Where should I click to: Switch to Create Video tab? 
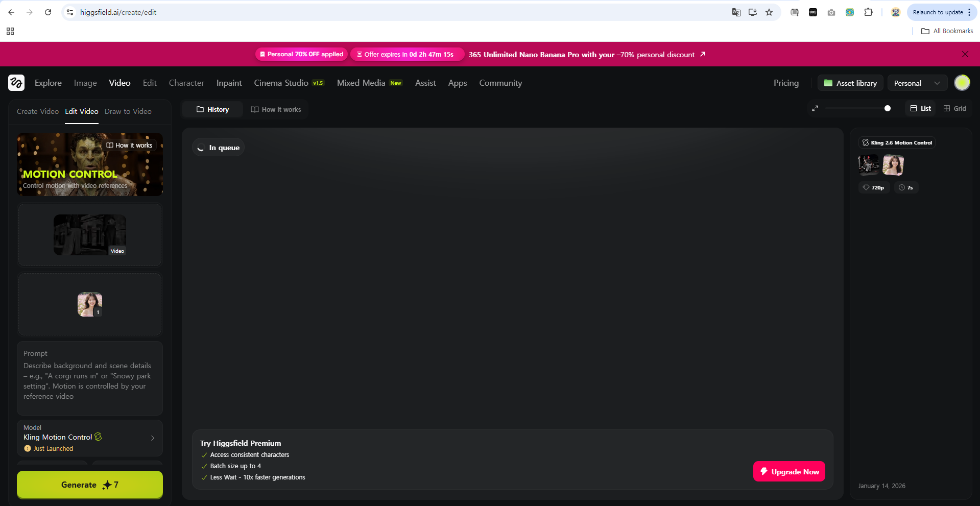click(x=38, y=111)
